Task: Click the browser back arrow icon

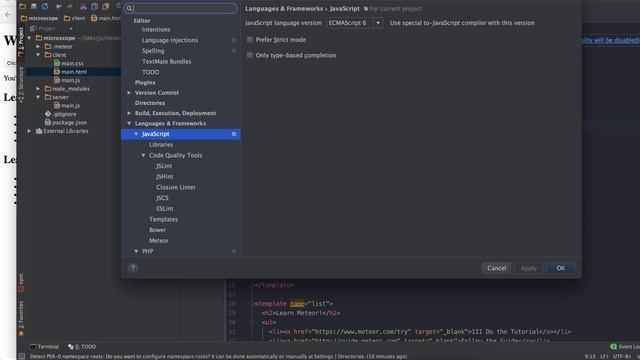Action: (8, 14)
